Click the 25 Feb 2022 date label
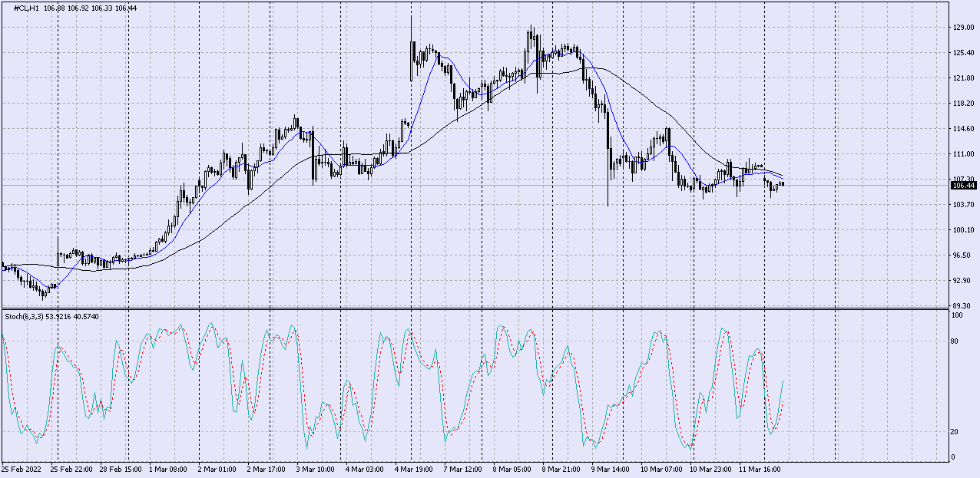This screenshot has width=980, height=478. [22, 467]
